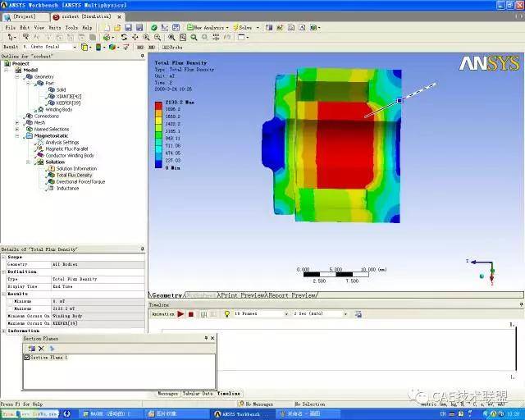Collapse the Solution tree node
This screenshot has width=525, height=420.
[29, 162]
